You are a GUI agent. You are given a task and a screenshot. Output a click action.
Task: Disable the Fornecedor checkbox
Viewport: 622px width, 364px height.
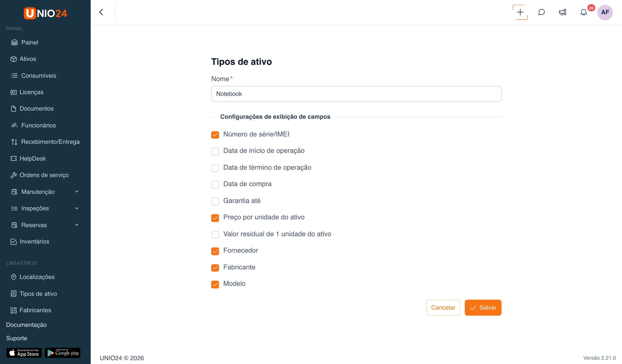(x=215, y=251)
